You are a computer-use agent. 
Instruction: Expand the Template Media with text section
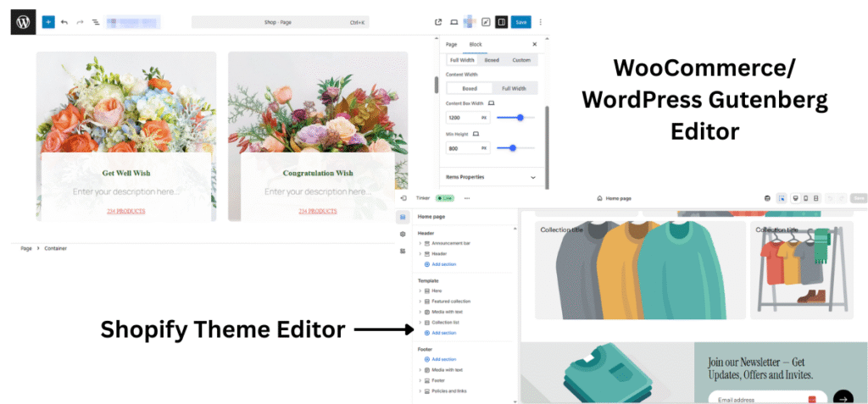(x=420, y=312)
